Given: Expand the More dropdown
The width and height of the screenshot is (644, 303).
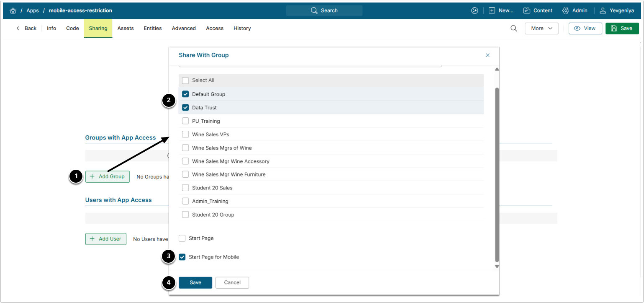Looking at the screenshot, I should [541, 28].
